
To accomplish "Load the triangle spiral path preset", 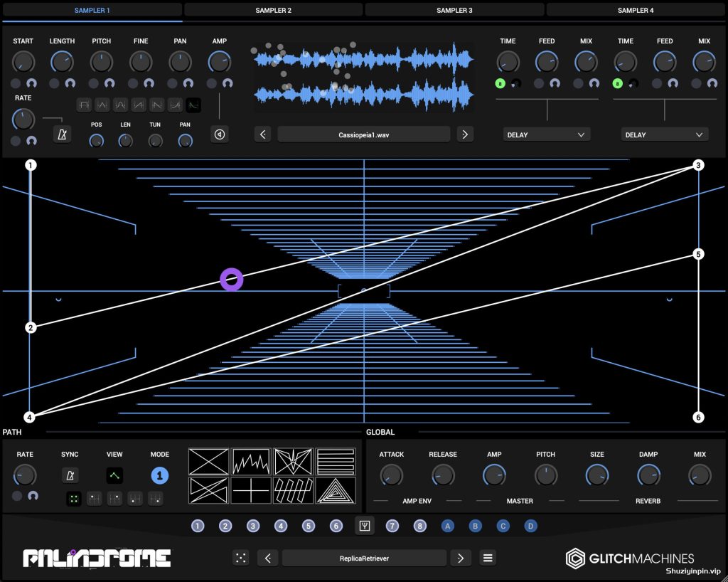I will 336,490.
